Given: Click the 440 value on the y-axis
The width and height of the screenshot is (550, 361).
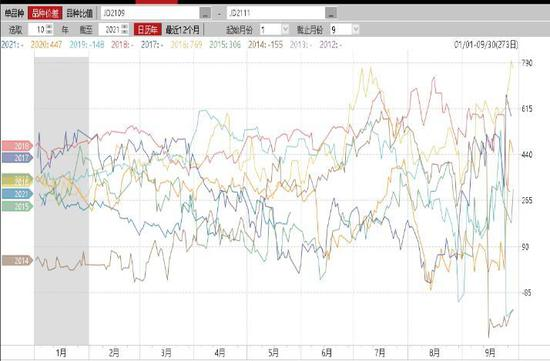Looking at the screenshot, I should click(527, 155).
